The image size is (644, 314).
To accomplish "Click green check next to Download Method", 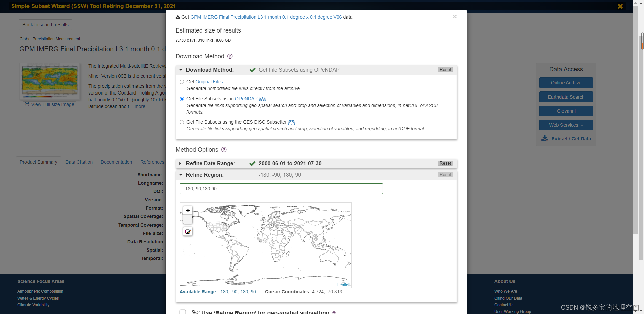I will pos(253,70).
